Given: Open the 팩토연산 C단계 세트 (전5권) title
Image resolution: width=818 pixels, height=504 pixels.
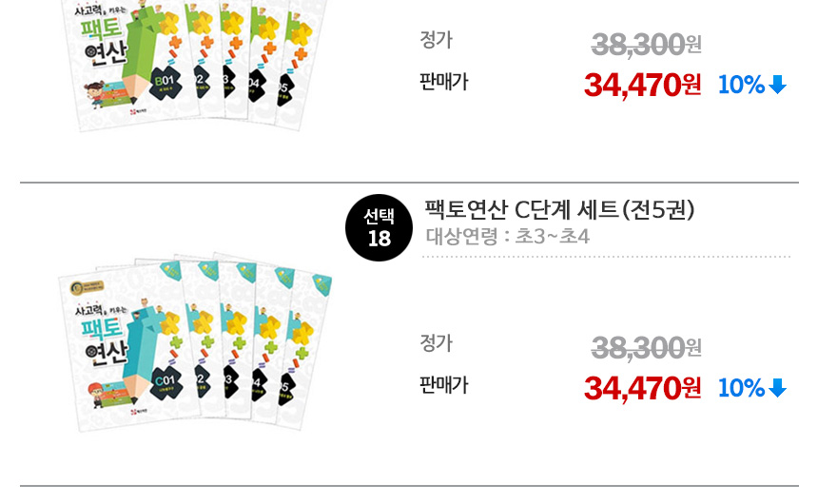Looking at the screenshot, I should pos(559,209).
